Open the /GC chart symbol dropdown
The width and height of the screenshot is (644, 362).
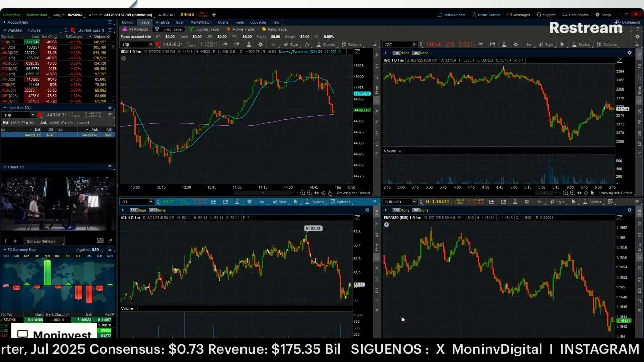[x=414, y=44]
